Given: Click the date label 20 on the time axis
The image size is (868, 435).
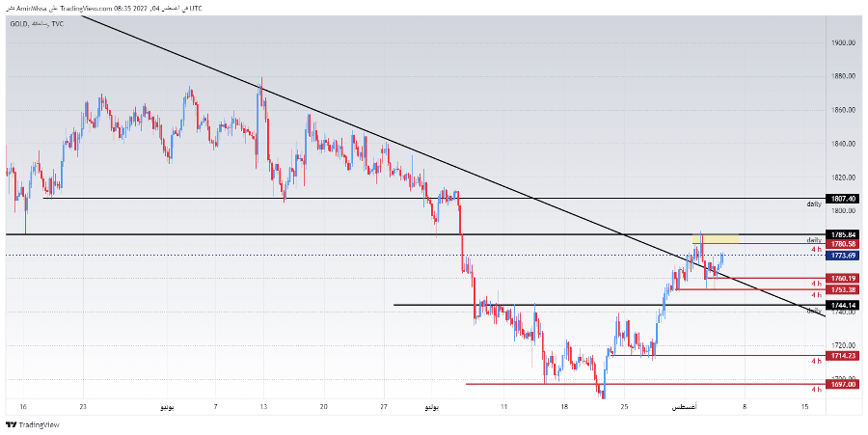Looking at the screenshot, I should point(324,407).
